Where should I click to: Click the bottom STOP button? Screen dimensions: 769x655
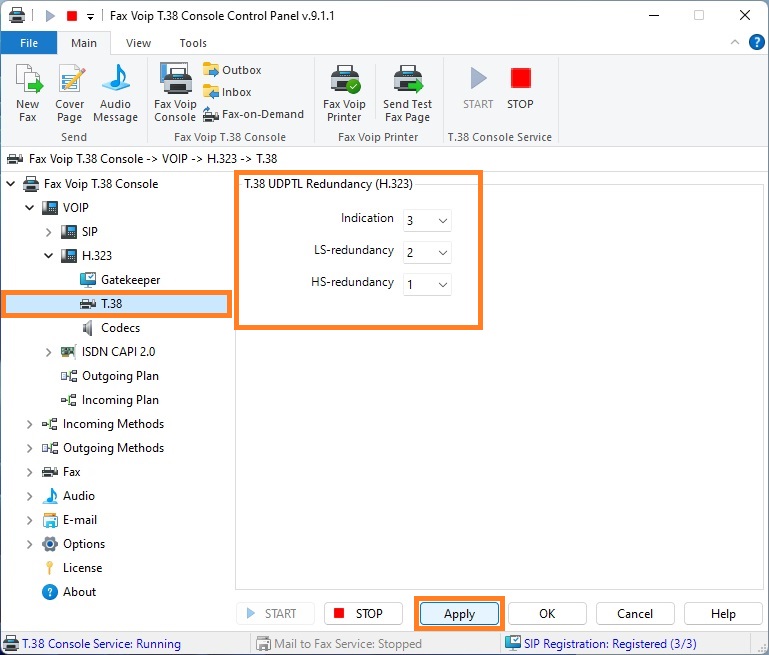click(363, 613)
